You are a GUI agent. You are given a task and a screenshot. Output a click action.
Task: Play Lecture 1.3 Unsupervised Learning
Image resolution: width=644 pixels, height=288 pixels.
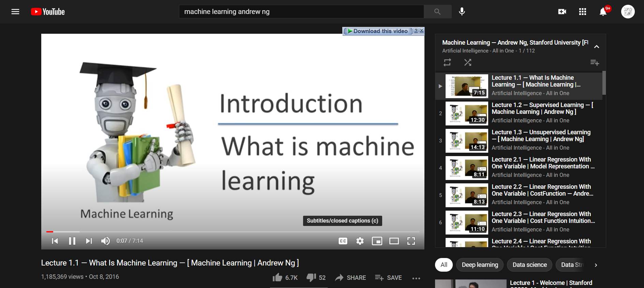pyautogui.click(x=519, y=141)
